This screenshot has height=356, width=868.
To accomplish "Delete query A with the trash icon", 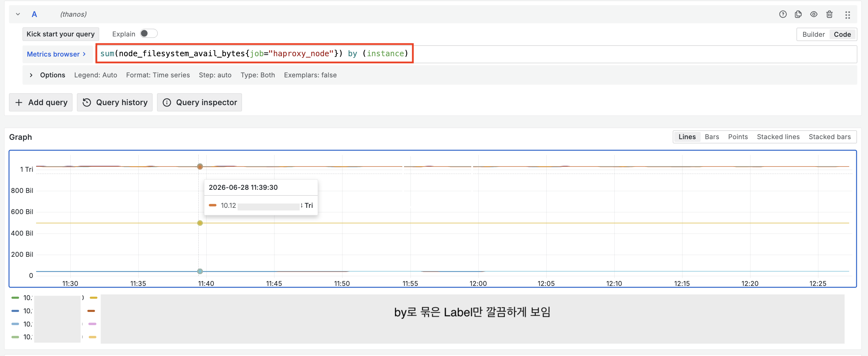I will 830,14.
